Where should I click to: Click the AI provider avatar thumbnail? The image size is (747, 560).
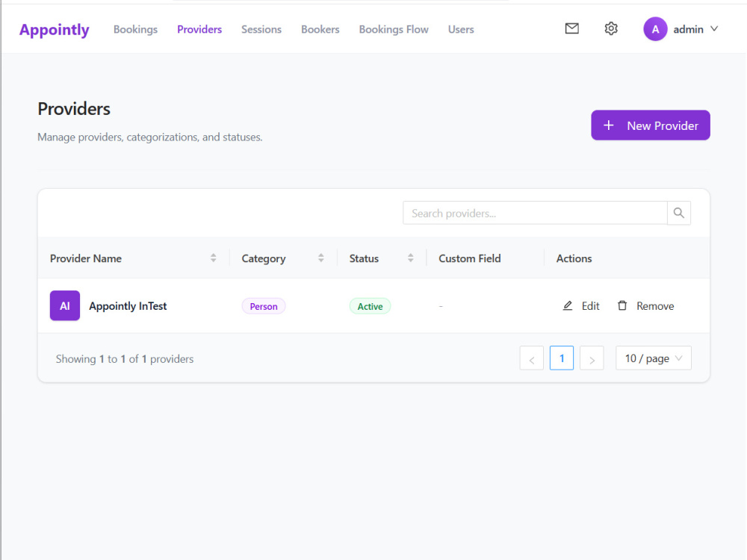pyautogui.click(x=65, y=305)
